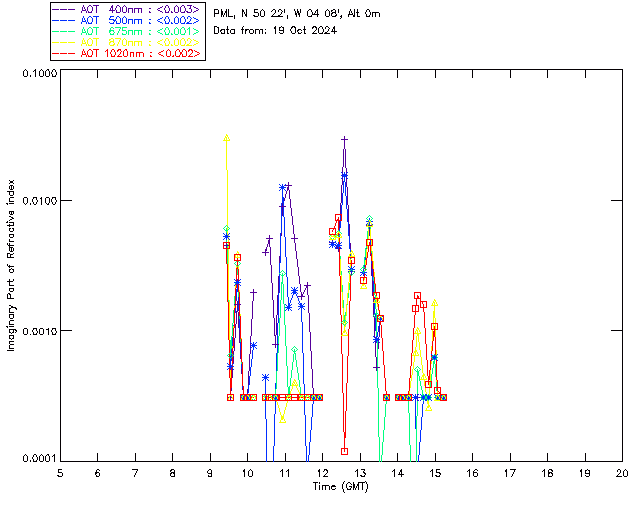Click the yellow triangle peak near 15:00
Screen dimensions: 640x512
click(435, 303)
